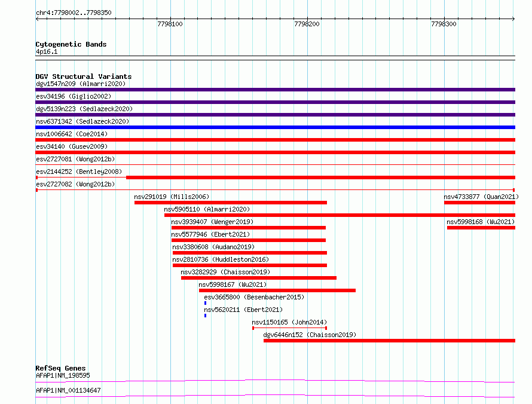Click nsv3380608 (Audano2019) variant label

[213, 247]
